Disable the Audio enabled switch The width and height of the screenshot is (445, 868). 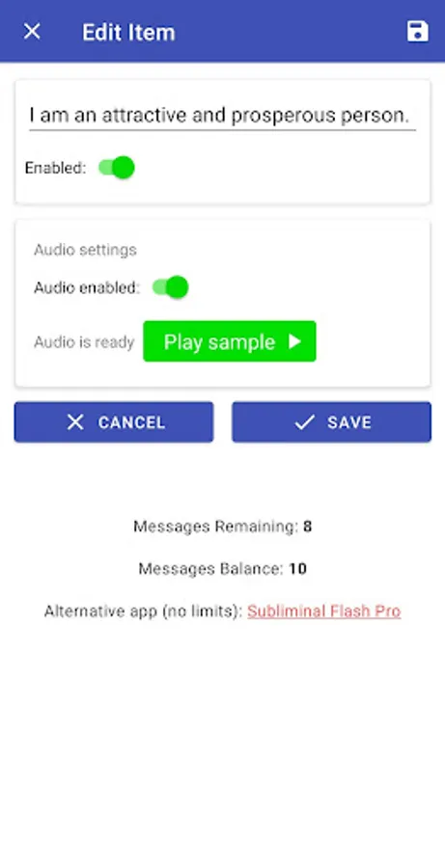(170, 287)
